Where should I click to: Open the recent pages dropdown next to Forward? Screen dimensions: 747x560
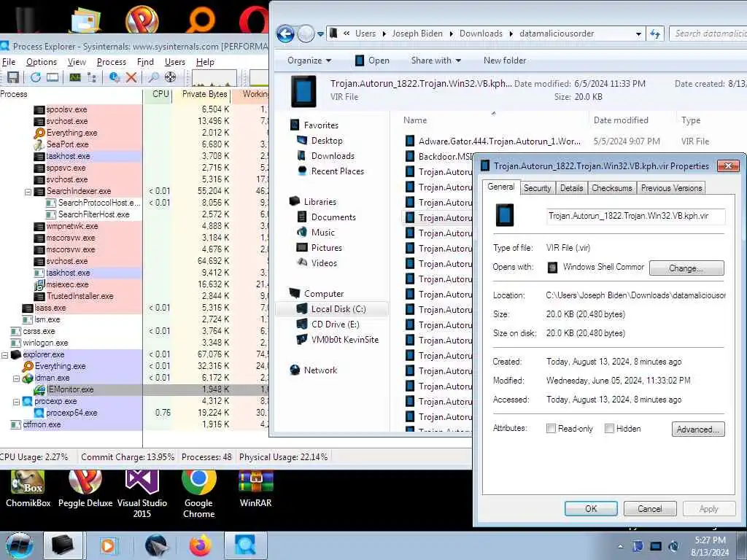(x=321, y=34)
